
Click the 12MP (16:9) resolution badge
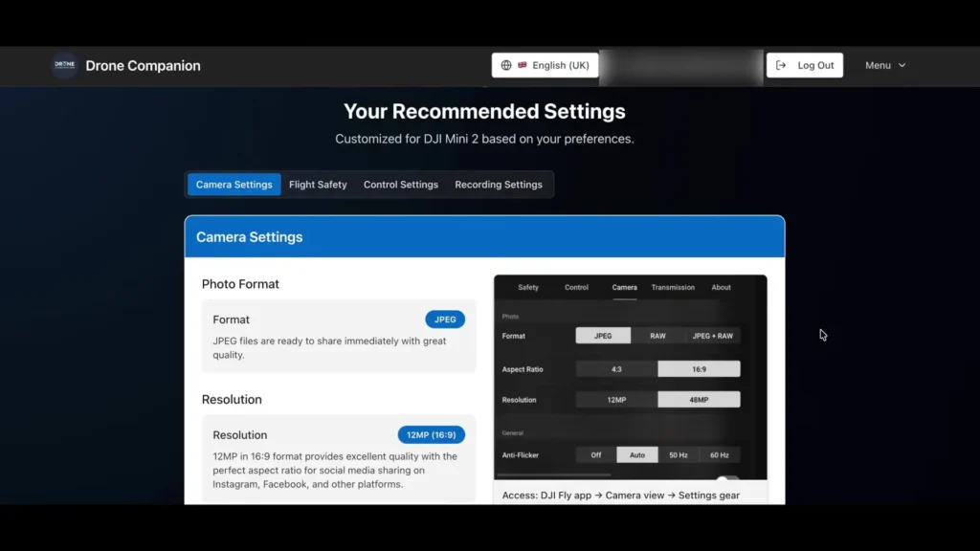click(x=432, y=435)
